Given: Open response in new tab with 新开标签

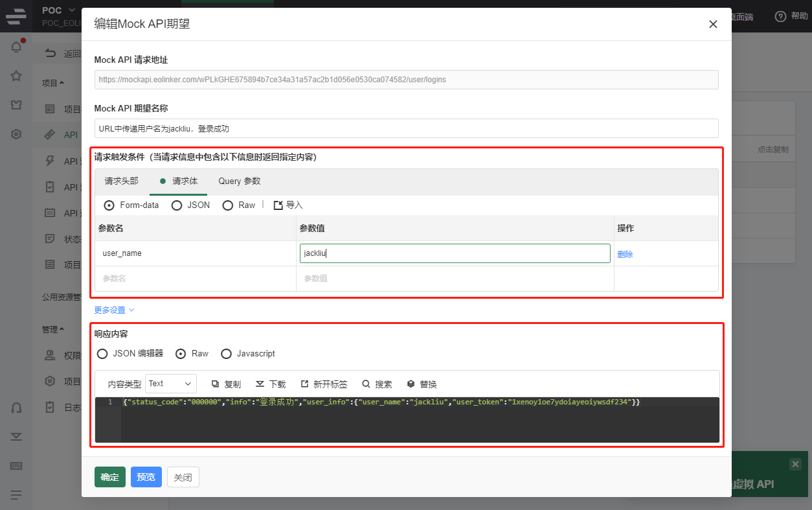Looking at the screenshot, I should 324,384.
